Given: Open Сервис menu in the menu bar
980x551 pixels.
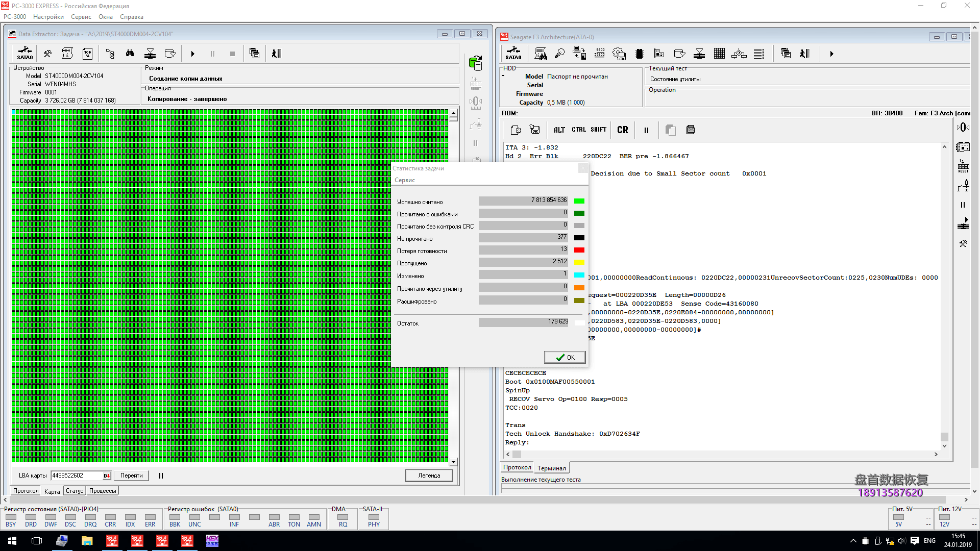Looking at the screenshot, I should (x=81, y=17).
